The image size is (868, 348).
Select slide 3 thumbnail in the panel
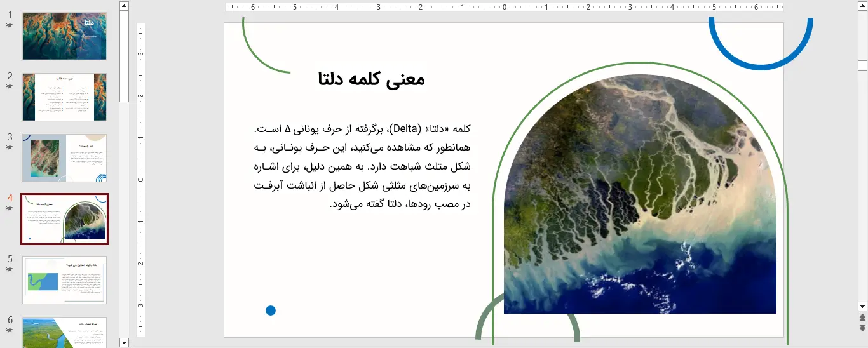coord(64,158)
